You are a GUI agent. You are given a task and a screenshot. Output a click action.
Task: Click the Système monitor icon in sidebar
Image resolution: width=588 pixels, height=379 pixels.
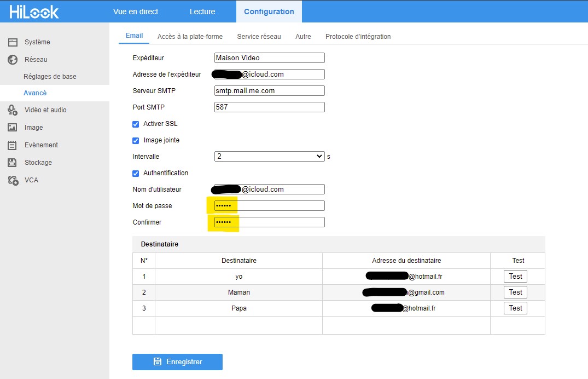(13, 42)
